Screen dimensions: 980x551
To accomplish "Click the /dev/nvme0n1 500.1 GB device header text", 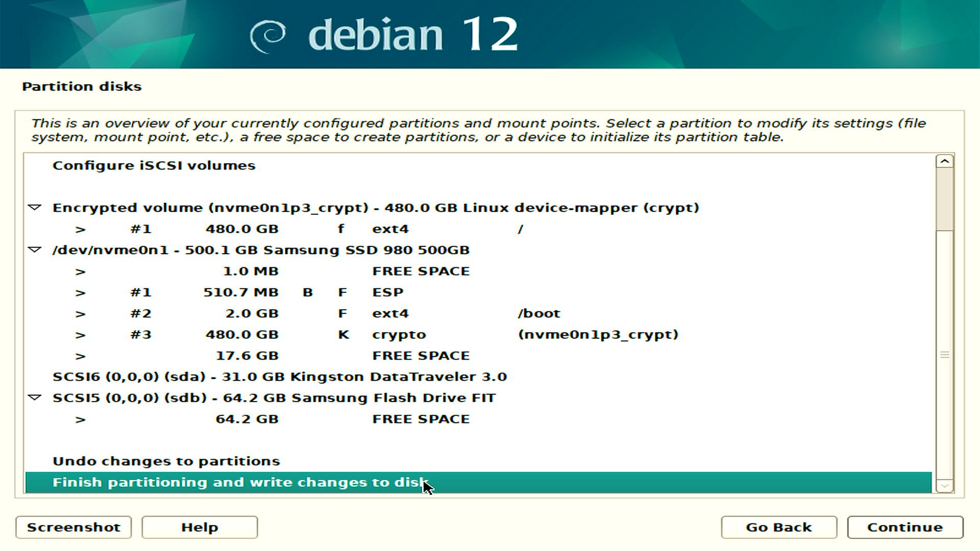I will point(261,250).
